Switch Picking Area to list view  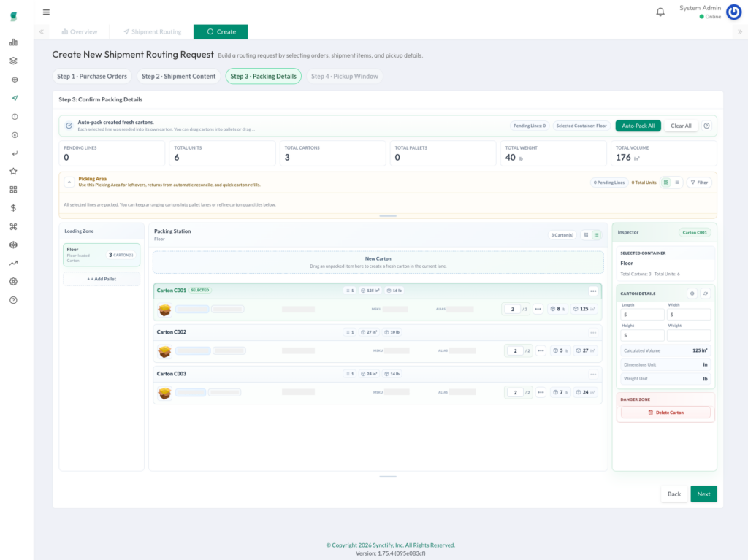pyautogui.click(x=677, y=183)
